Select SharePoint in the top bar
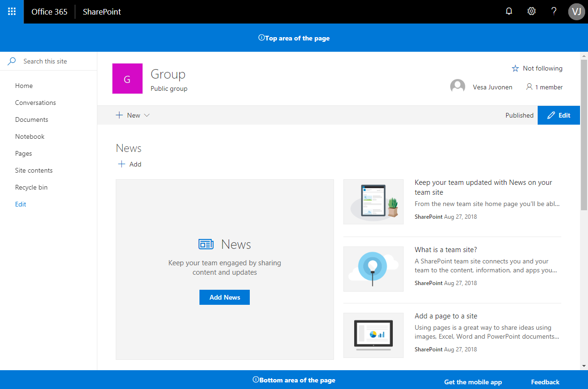 (x=102, y=11)
